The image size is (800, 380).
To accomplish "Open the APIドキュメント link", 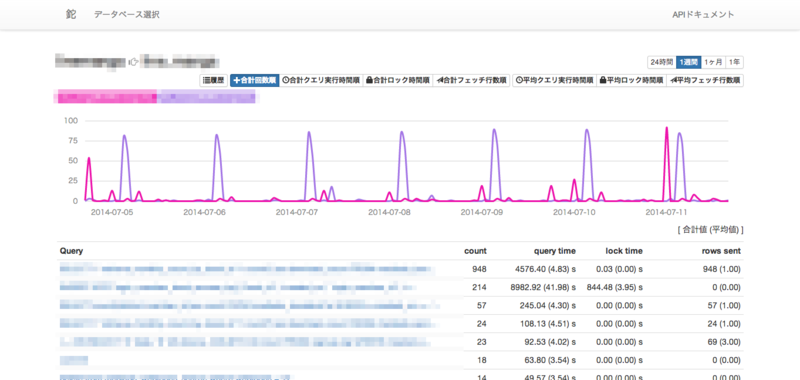I will click(703, 15).
